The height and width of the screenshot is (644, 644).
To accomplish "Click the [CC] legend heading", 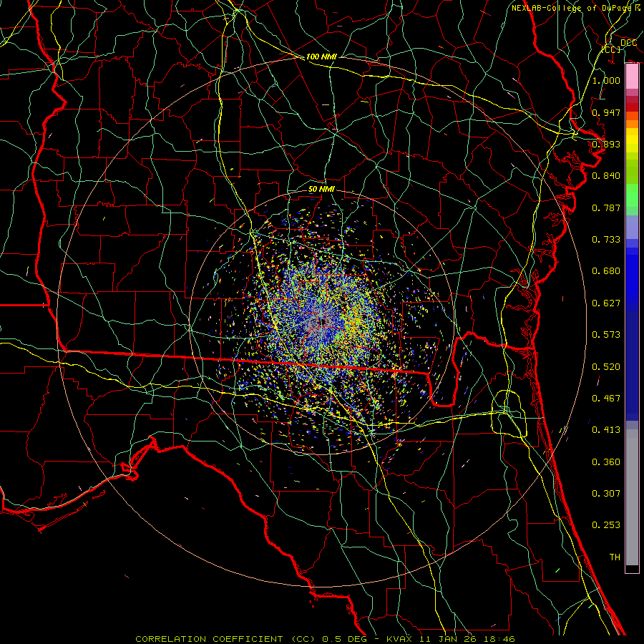I will tap(611, 49).
